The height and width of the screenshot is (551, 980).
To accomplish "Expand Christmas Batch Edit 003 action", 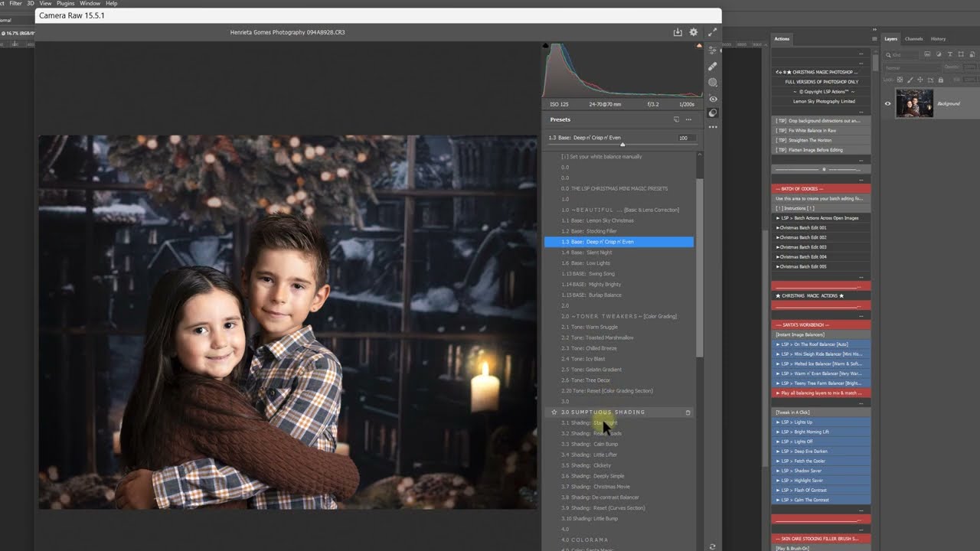I will click(x=778, y=247).
